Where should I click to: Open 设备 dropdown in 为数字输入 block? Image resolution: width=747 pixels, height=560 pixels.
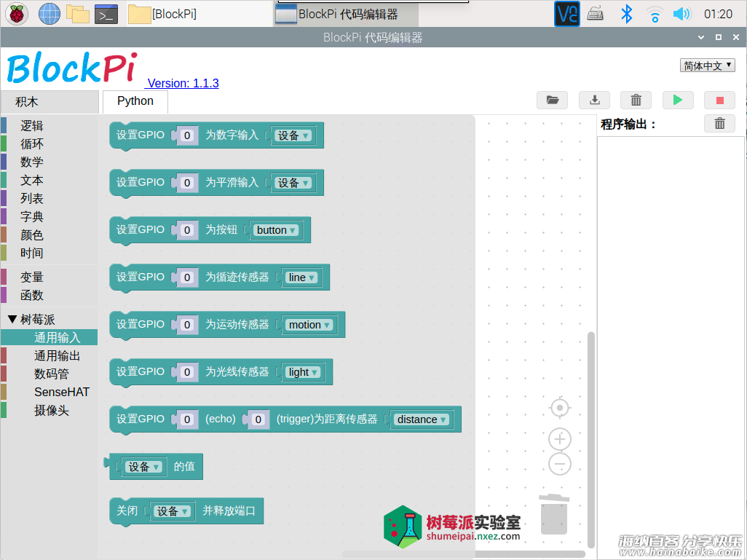(293, 135)
